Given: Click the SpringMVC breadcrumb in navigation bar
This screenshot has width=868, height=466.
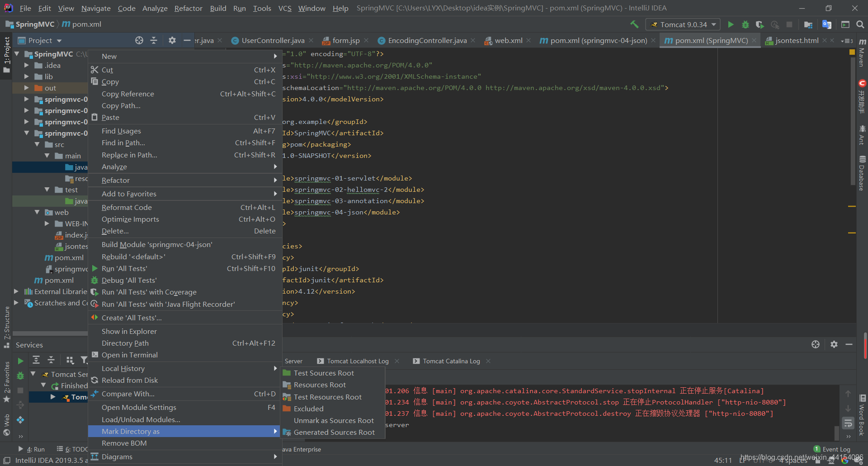Looking at the screenshot, I should pyautogui.click(x=30, y=24).
